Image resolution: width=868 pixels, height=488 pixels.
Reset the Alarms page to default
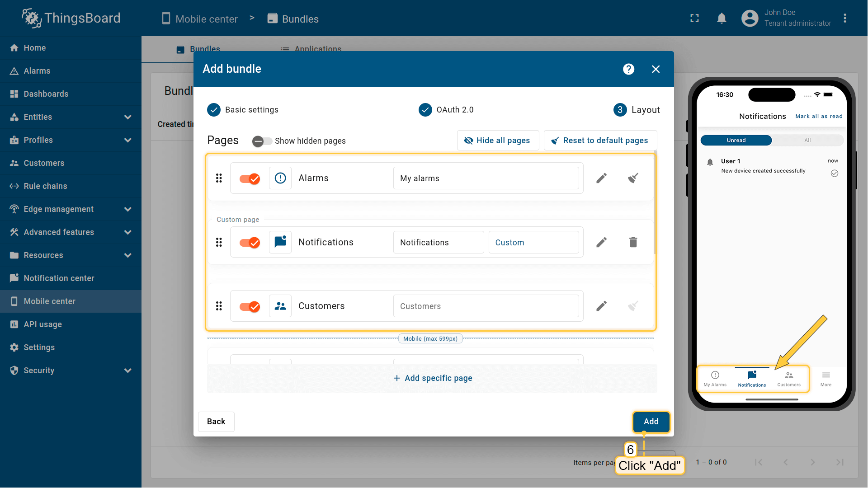click(633, 178)
